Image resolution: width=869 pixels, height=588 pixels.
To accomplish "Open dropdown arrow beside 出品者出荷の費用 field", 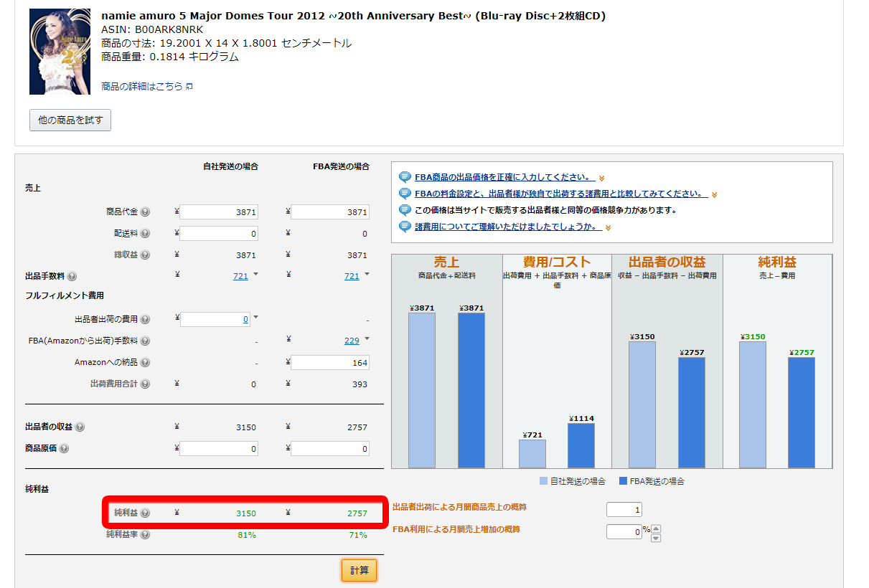I will 255,318.
